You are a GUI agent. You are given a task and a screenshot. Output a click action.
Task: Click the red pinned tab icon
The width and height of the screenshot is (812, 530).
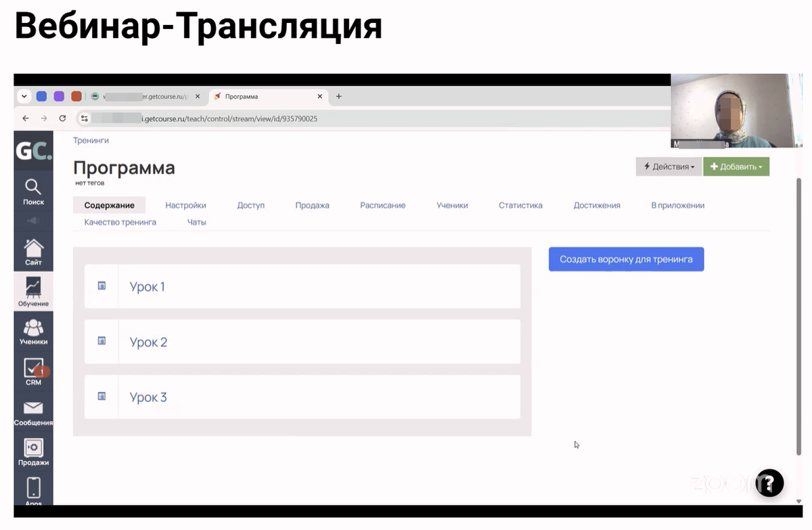pyautogui.click(x=76, y=96)
